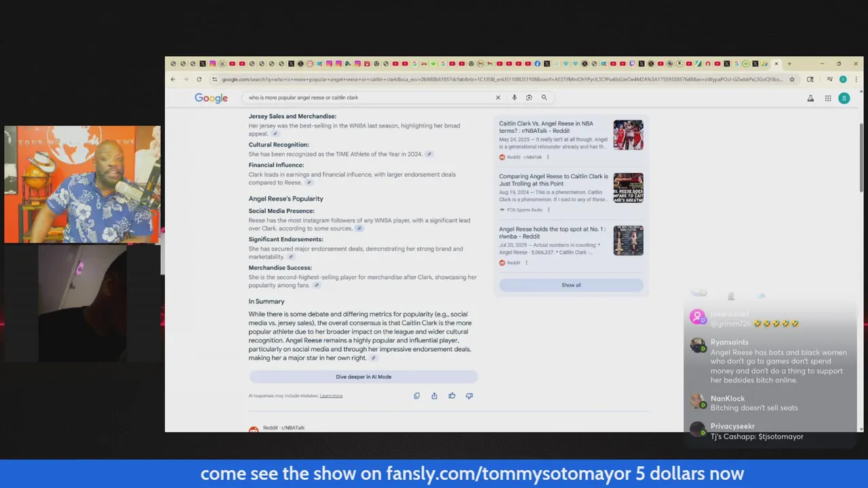The image size is (868, 488).
Task: Open the Chrome extensions icon beside the star
Action: click(810, 79)
